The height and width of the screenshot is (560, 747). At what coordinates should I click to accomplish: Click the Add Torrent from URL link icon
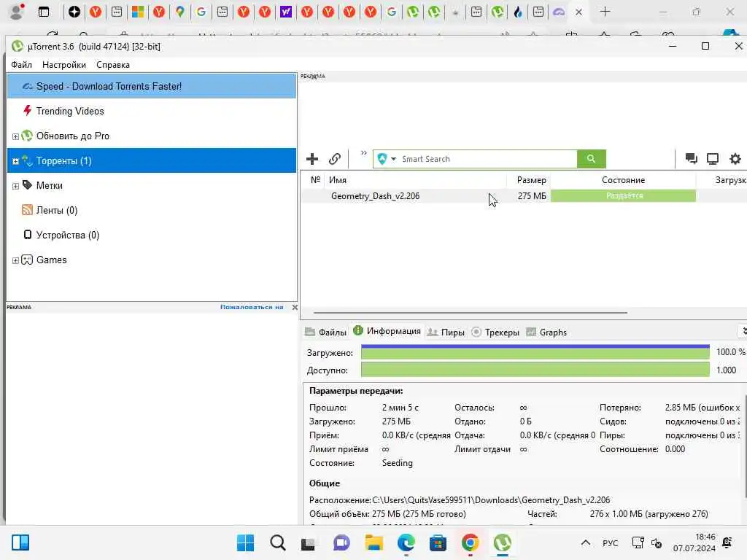(335, 159)
